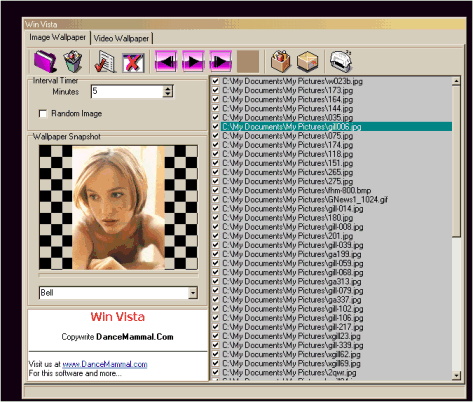
Task: Click the red X uncheck-all icon
Action: pos(133,62)
